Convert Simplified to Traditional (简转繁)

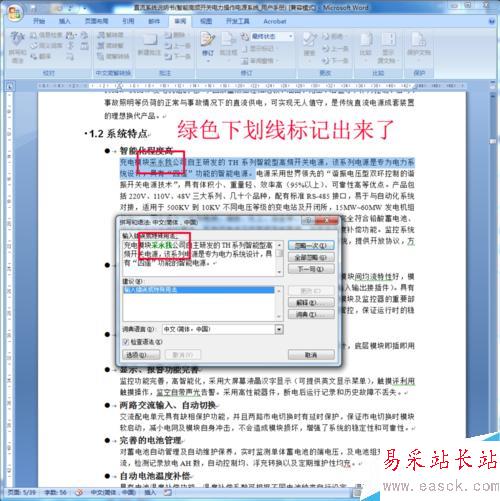tap(110, 46)
